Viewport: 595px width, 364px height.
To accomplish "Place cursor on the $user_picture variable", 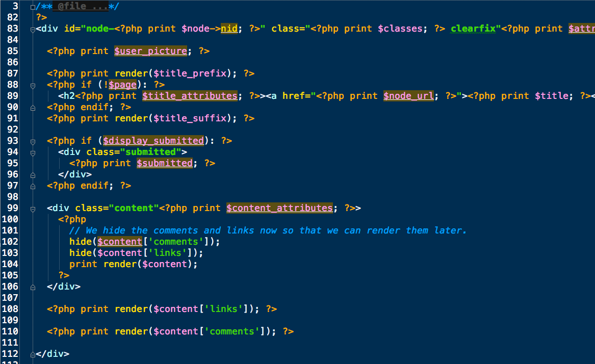I will (150, 51).
